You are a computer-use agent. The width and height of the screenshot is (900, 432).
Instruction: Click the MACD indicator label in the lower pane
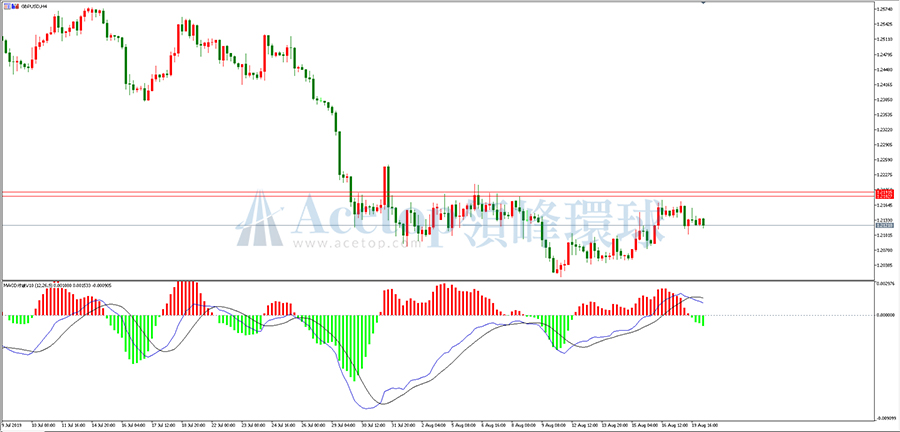(57, 284)
